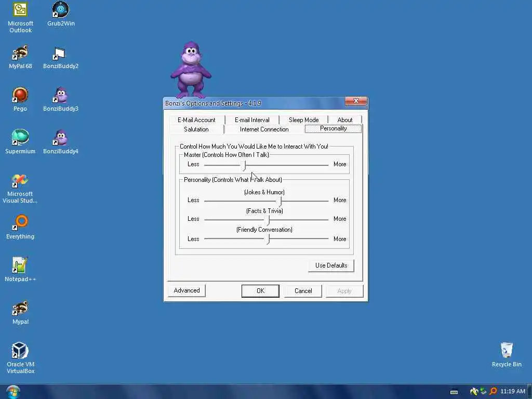Select the Microsoft Visual Studio shortcut
This screenshot has width=532, height=399.
(20, 189)
